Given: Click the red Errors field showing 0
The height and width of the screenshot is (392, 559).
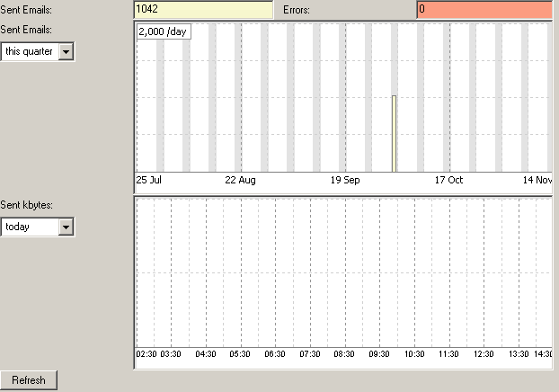Looking at the screenshot, I should coord(484,9).
